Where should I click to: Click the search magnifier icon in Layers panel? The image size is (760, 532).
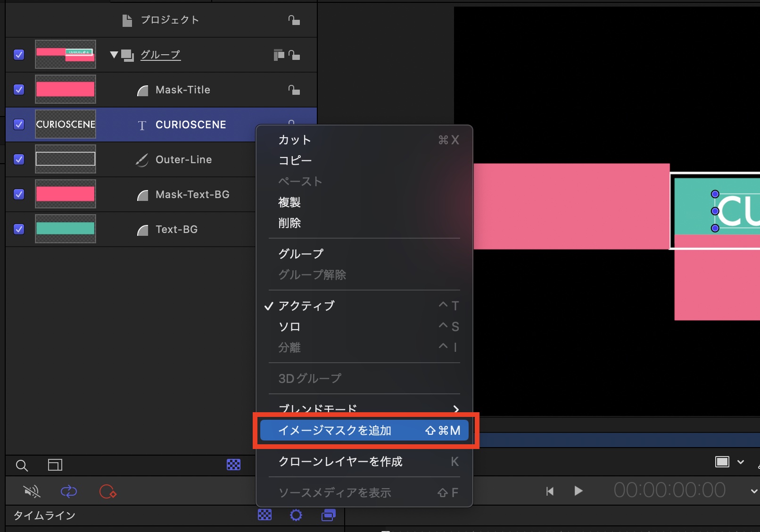22,465
